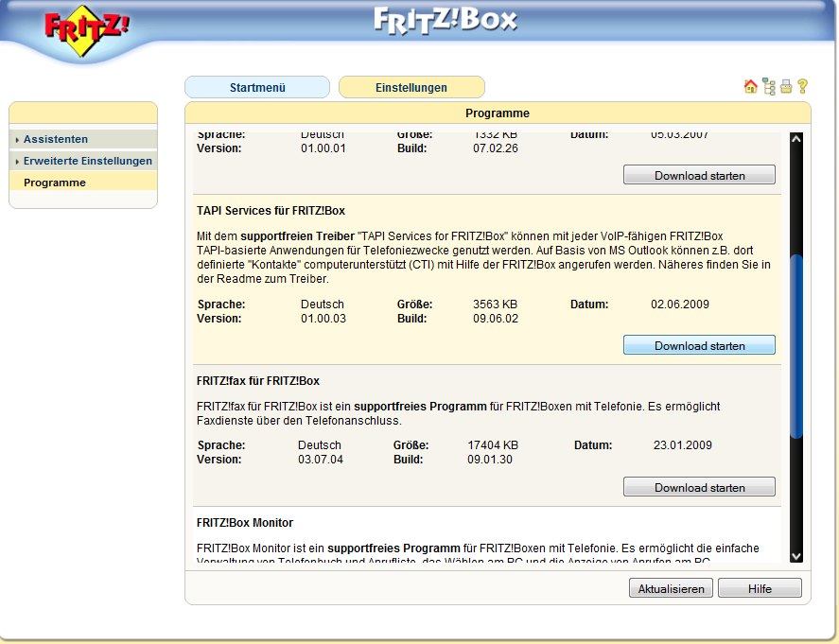
Task: Click build value 09.01.30
Action: pyautogui.click(x=490, y=460)
